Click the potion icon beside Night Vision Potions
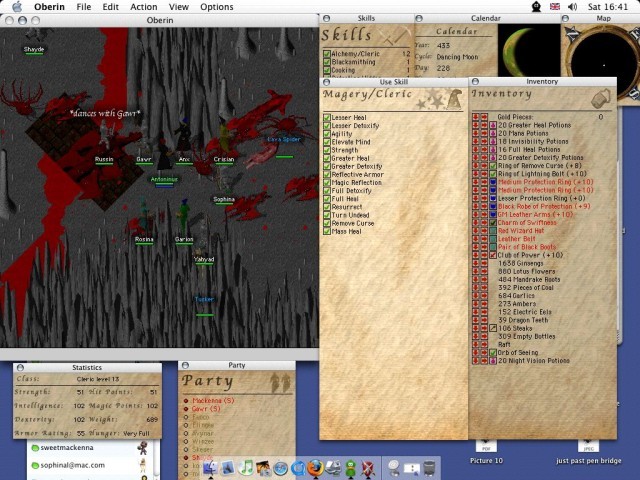Screen dimensions: 640x480 493,361
